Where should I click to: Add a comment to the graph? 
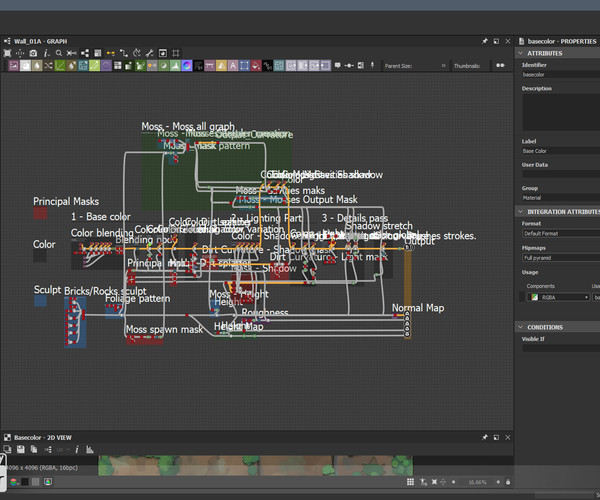coord(338,65)
